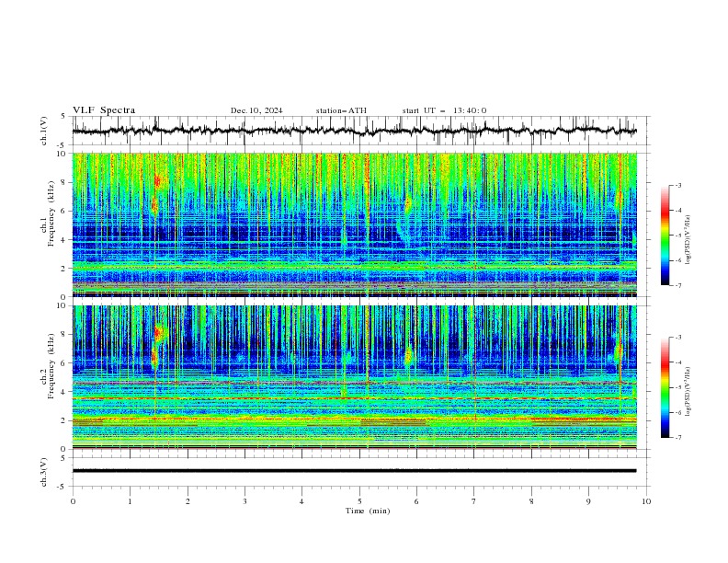Click the upper 'log(PSD)(V²/Hz)' colorbar label
The image size is (728, 563).
[x=688, y=240]
